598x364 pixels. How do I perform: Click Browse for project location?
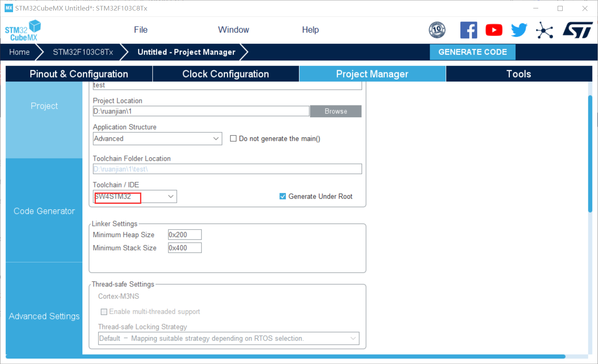[x=336, y=111]
